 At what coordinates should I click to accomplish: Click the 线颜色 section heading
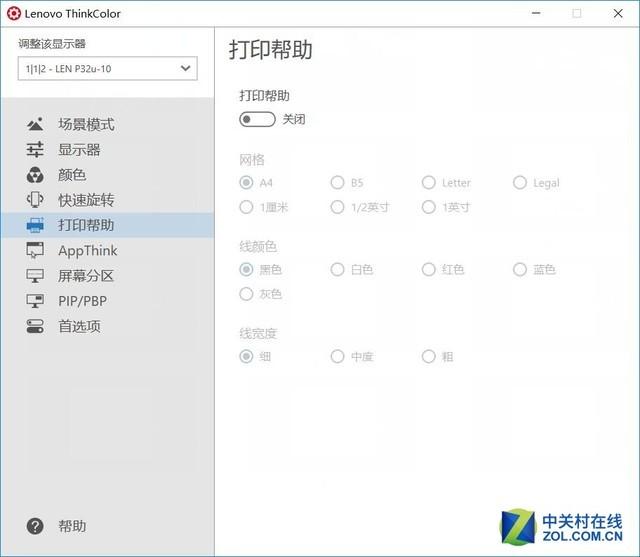pos(258,246)
